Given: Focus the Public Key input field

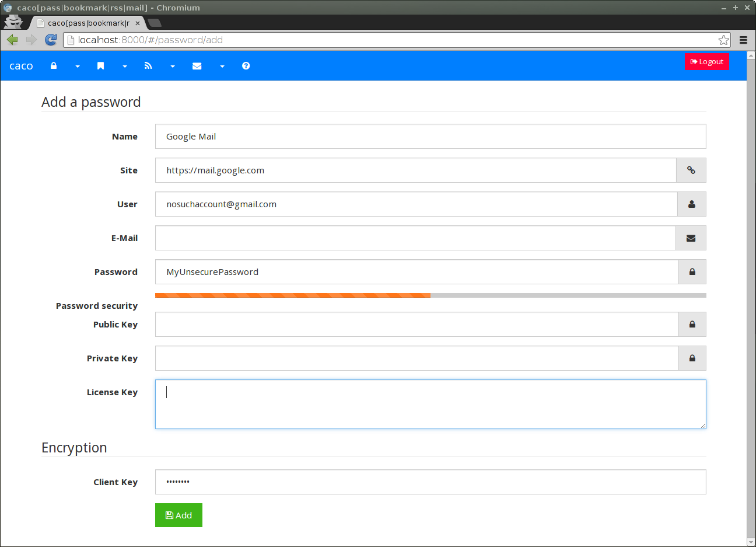Looking at the screenshot, I should (417, 324).
